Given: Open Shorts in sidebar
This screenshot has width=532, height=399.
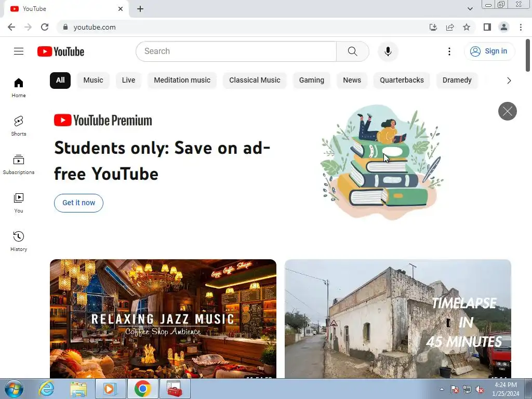Looking at the screenshot, I should 19,126.
